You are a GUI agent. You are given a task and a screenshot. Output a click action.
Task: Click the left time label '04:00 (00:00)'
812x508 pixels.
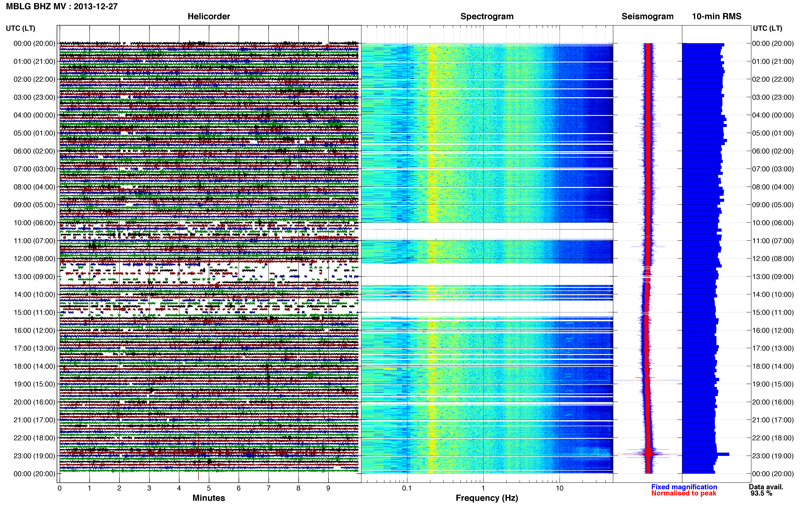click(x=34, y=115)
